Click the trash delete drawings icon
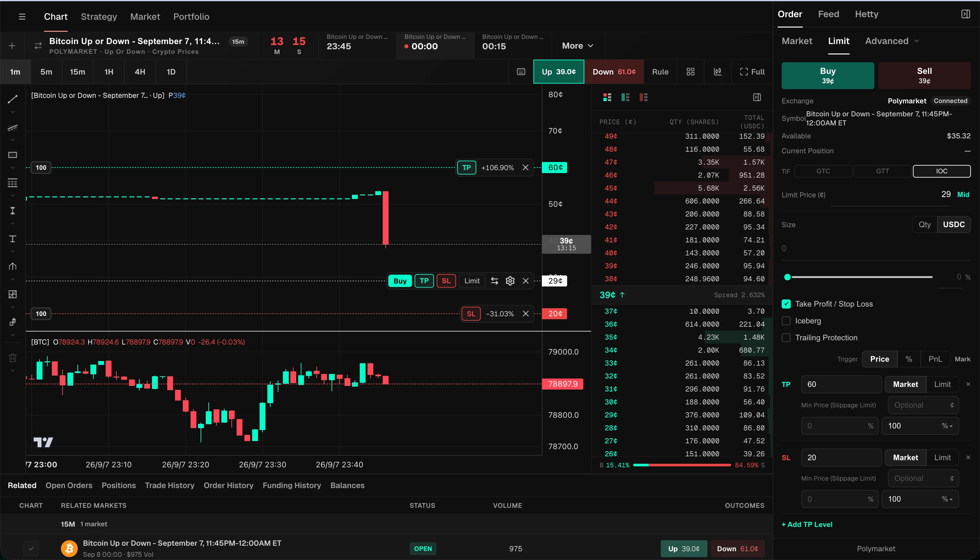The height and width of the screenshot is (560, 980). point(12,358)
